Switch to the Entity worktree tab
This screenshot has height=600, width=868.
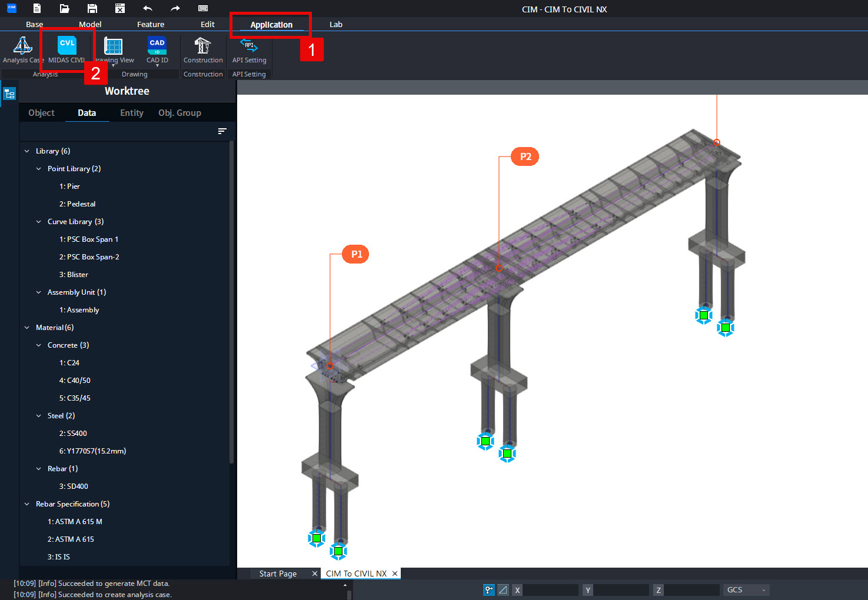[132, 113]
